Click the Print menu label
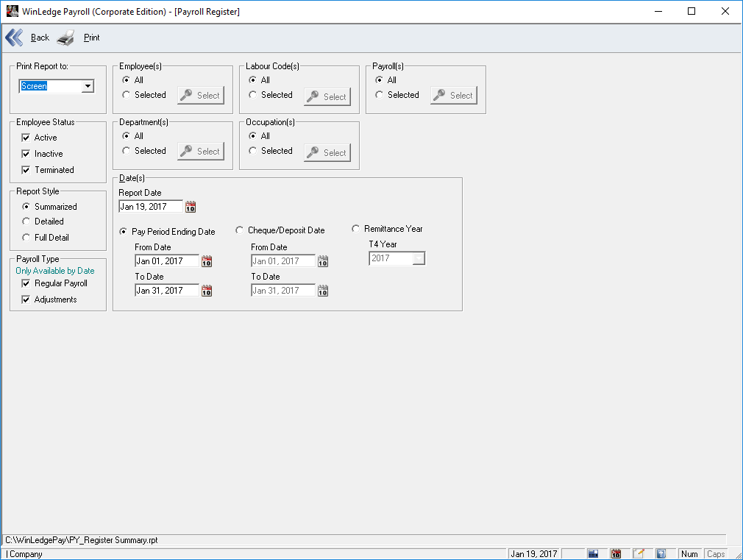Viewport: 743px width, 560px height. tap(91, 38)
